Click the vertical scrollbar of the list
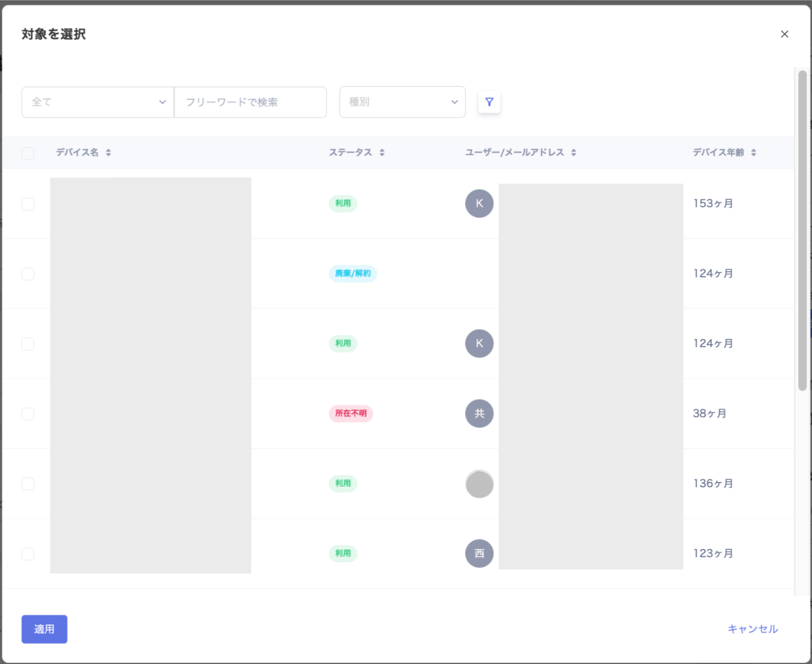 coord(802,230)
